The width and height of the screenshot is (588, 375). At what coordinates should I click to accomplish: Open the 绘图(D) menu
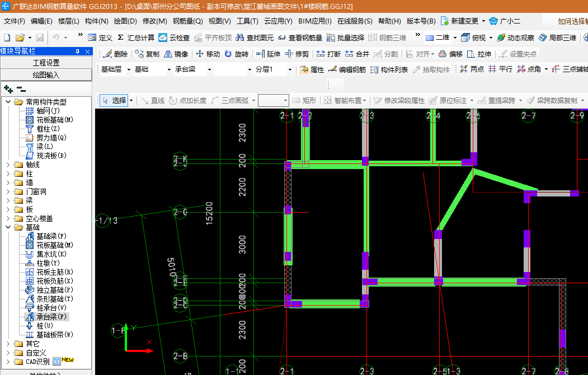point(125,21)
